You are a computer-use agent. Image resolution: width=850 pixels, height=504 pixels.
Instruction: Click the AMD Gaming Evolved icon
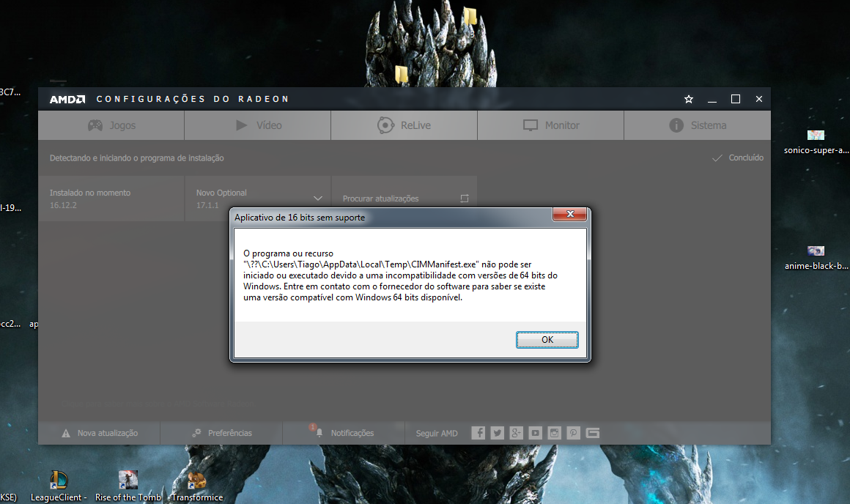click(x=593, y=432)
